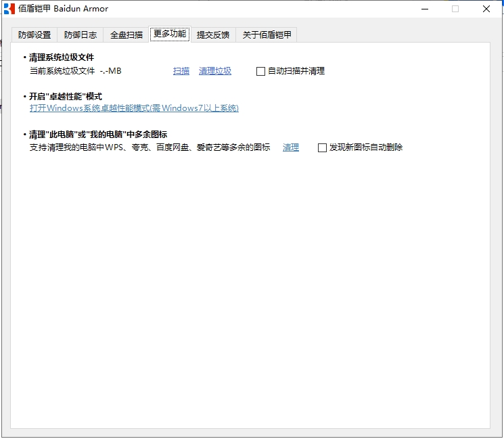
Task: Click the Baidun Armor shield icon in title bar
Action: [9, 9]
